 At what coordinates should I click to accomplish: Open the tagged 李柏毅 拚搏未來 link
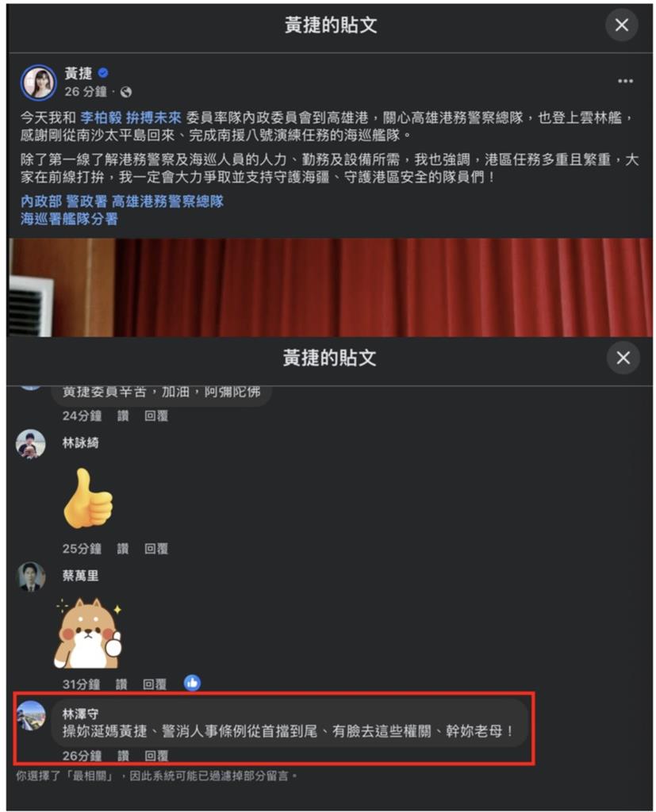[131, 117]
